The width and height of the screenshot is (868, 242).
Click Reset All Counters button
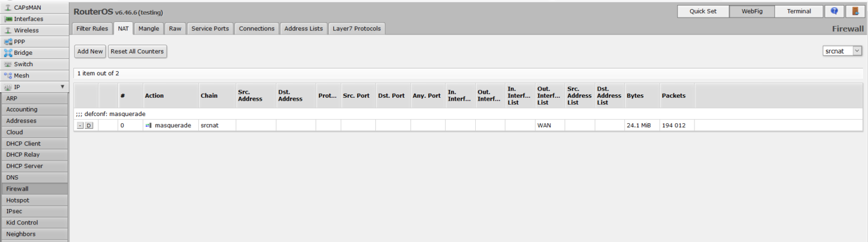pyautogui.click(x=137, y=51)
